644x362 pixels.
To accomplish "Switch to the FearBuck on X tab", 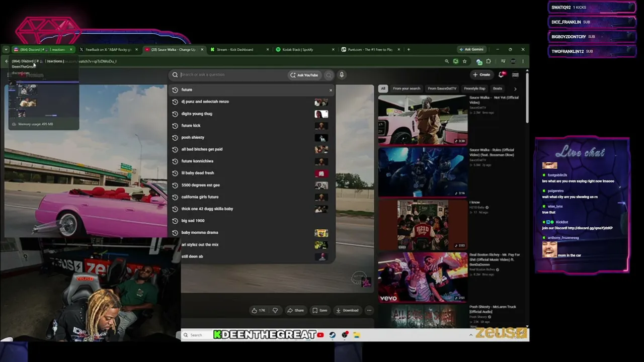I will click(108, 50).
